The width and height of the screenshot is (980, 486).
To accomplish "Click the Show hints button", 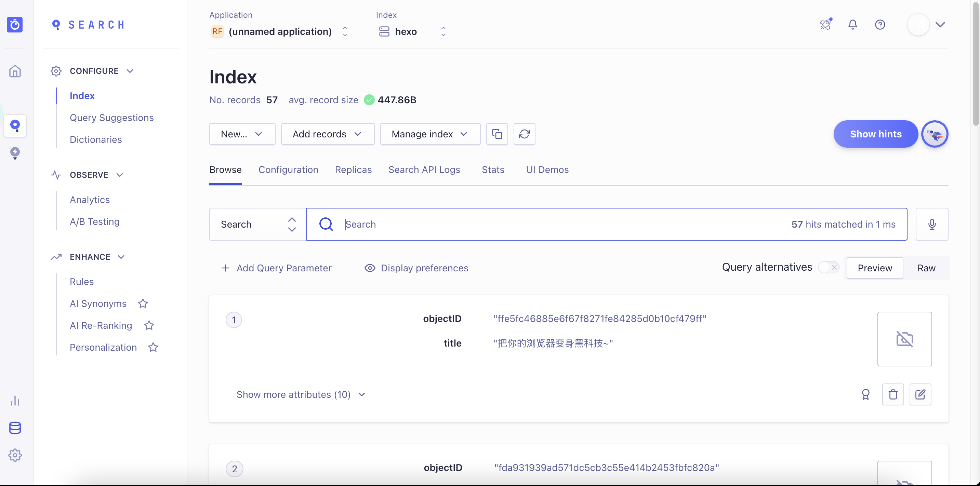I will [x=876, y=134].
